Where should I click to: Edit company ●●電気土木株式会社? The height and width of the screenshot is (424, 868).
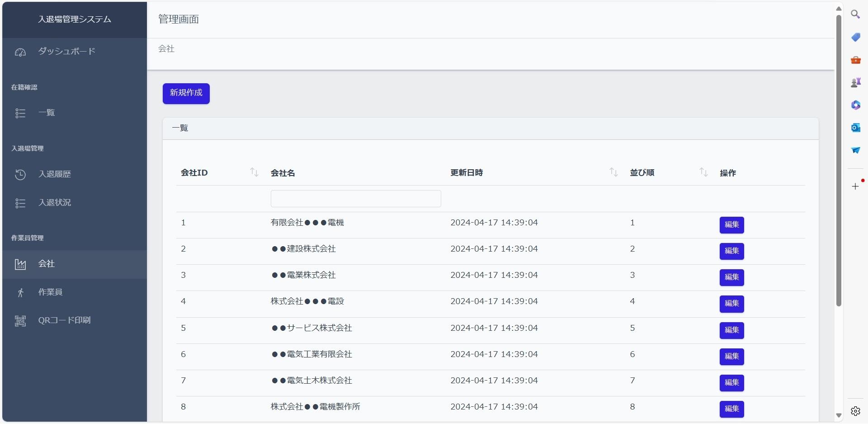pos(731,383)
